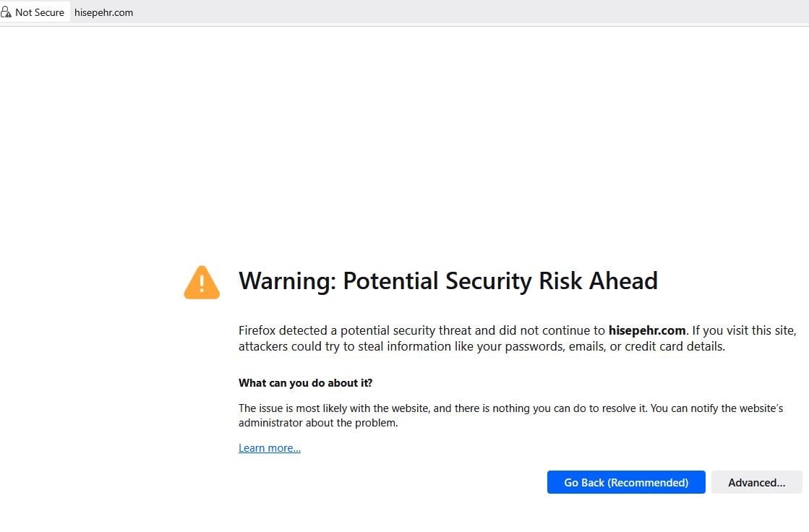Image resolution: width=809 pixels, height=532 pixels.
Task: Click the Warning: Potential Security Risk Ahead heading
Action: coord(448,280)
